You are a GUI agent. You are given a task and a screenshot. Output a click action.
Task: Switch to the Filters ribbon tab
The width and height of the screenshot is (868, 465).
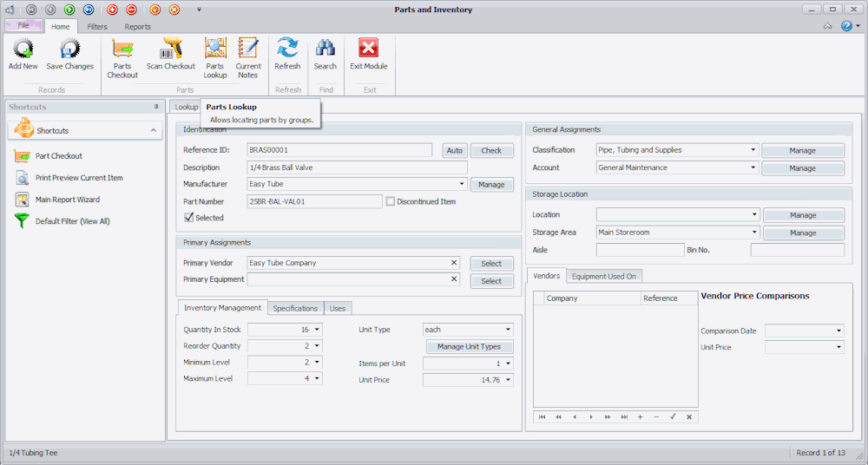pos(97,27)
